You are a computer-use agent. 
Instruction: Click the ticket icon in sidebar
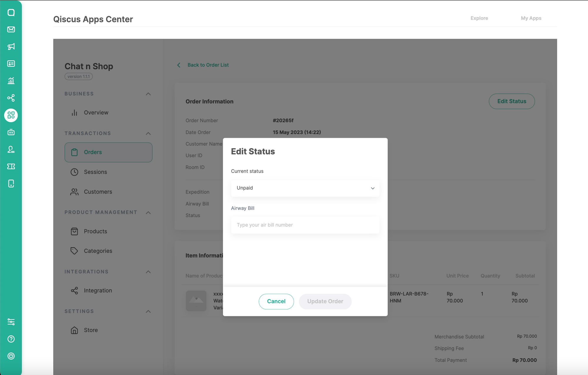pos(11,167)
